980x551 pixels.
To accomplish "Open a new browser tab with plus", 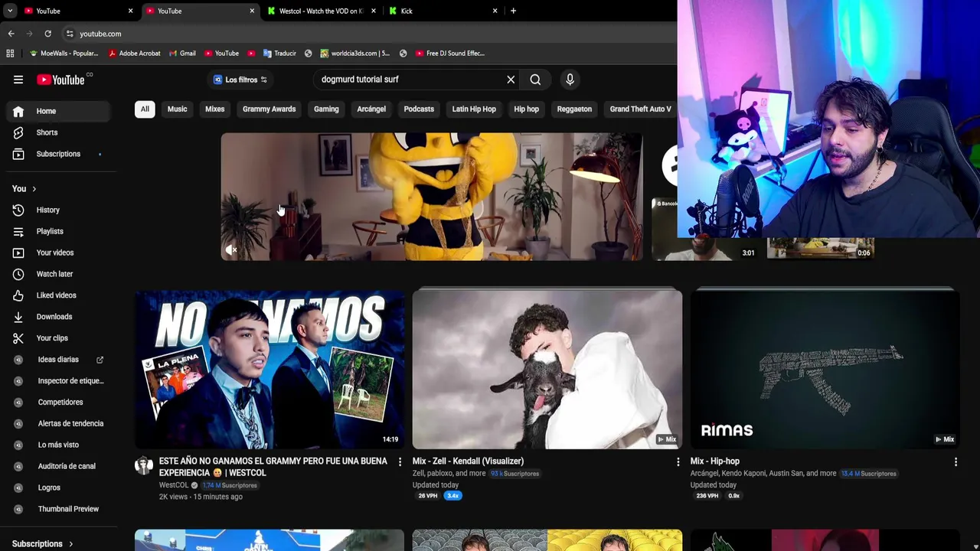I will click(513, 11).
